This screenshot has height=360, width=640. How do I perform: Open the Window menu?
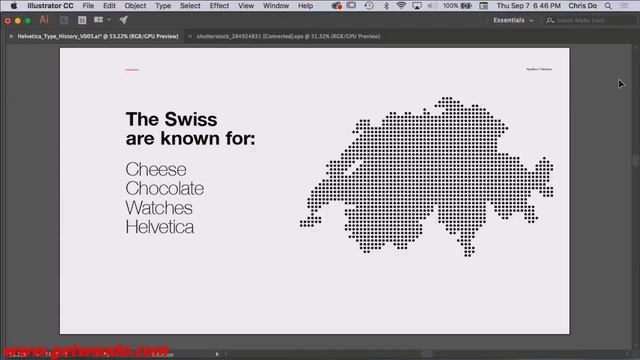[x=276, y=6]
